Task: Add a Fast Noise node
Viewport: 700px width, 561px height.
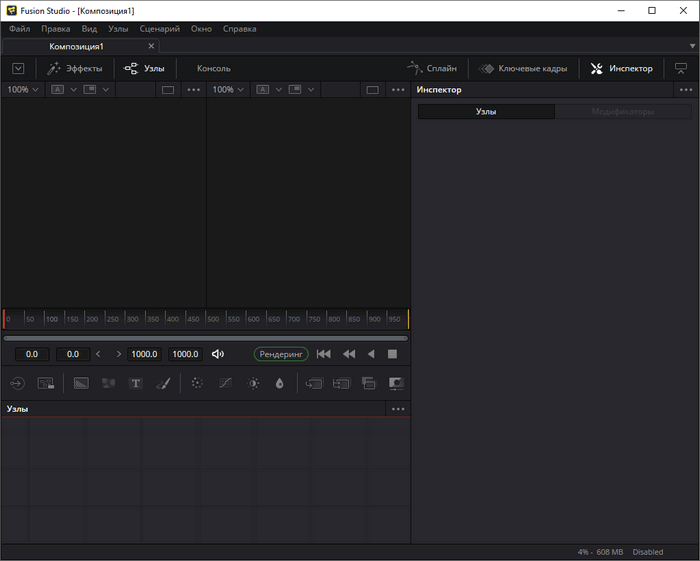Action: point(108,383)
